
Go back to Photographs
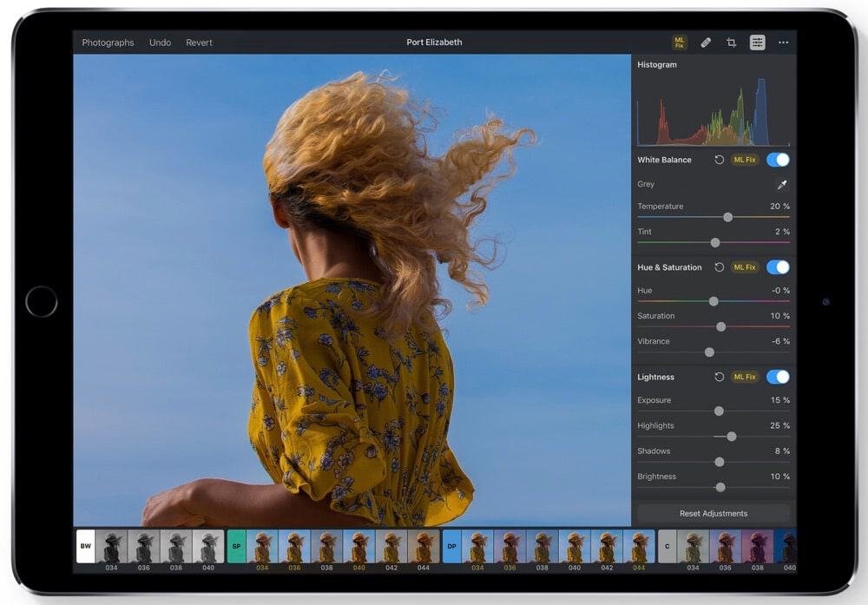point(108,42)
